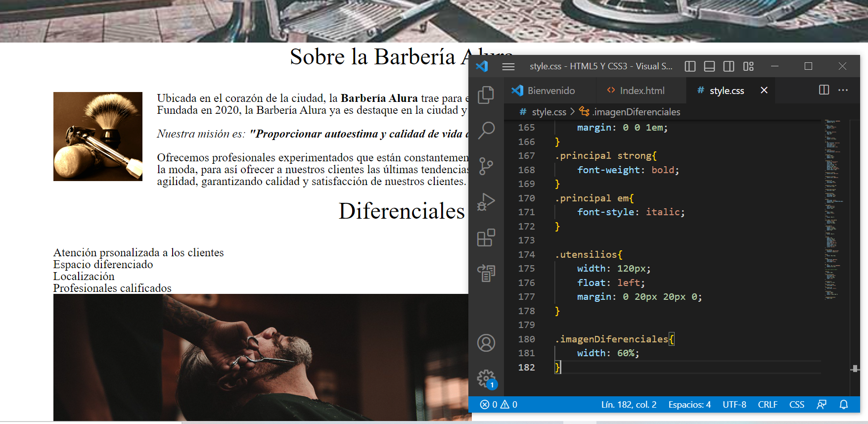The image size is (868, 424).
Task: Maximize the Visual Studio Code window
Action: tap(808, 66)
